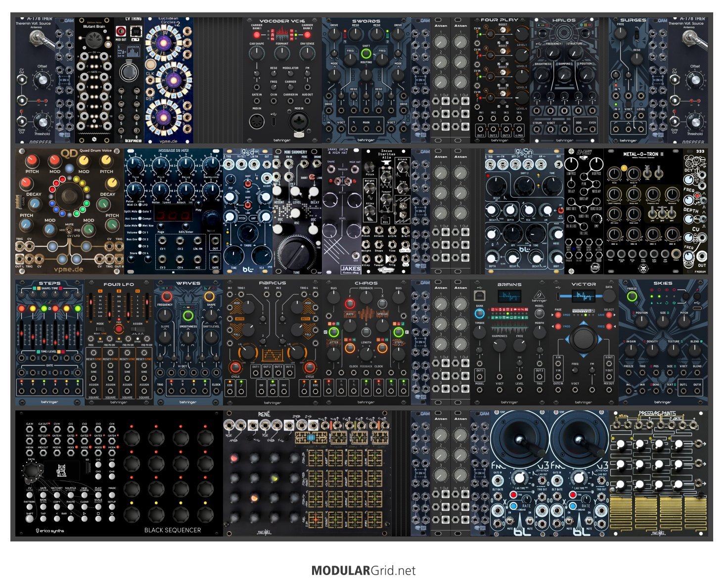Toggle Carrier Bank 1 button on Vocoder VC16
This screenshot has height=581, width=728.
pyautogui.click(x=257, y=35)
